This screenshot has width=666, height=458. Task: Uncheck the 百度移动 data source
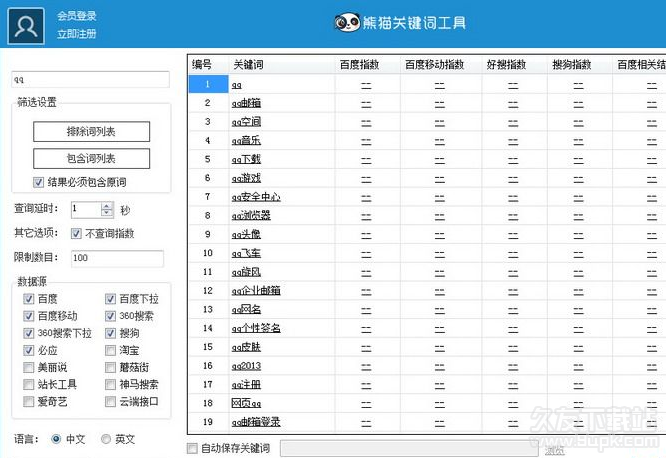coord(28,316)
